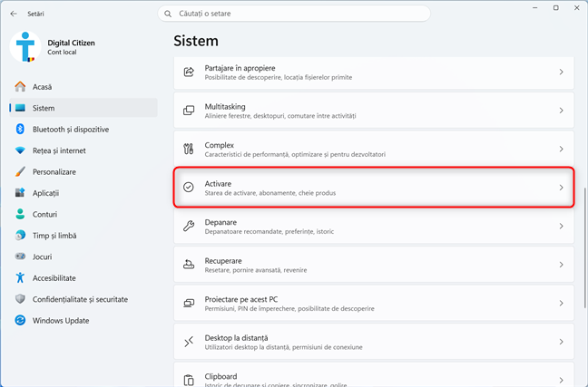This screenshot has height=387, width=588.
Task: Open Proiectare pe acest PC chevron
Action: pos(562,303)
